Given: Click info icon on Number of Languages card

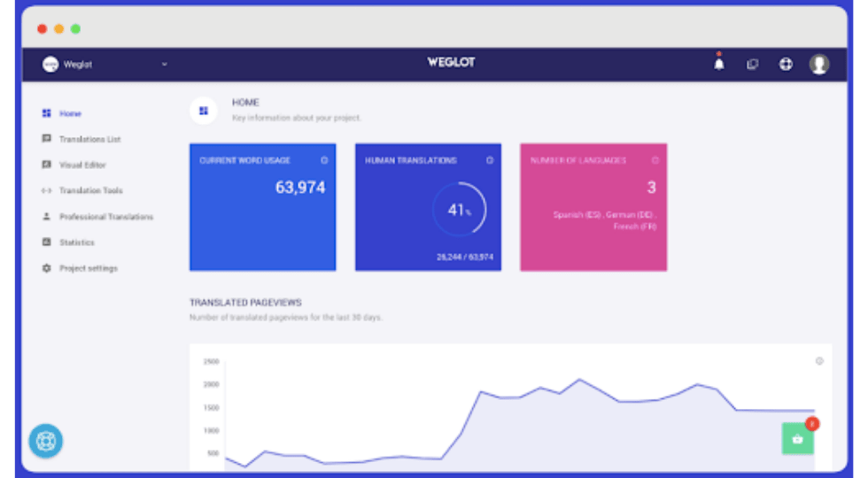Looking at the screenshot, I should click(x=655, y=160).
